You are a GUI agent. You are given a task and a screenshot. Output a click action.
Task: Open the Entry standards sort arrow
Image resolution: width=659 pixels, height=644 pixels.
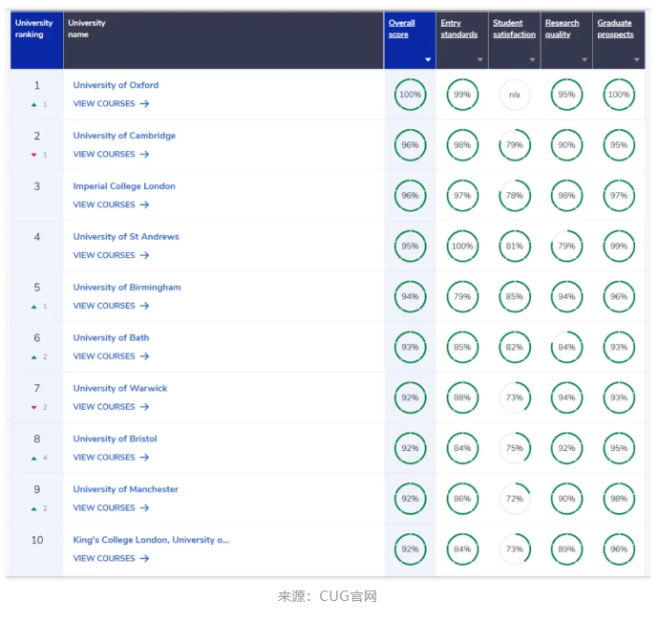(480, 60)
